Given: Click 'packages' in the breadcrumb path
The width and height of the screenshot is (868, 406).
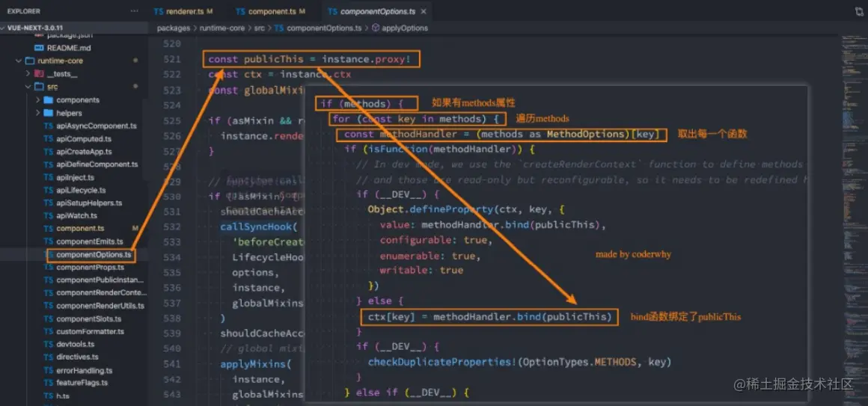Looking at the screenshot, I should [173, 28].
